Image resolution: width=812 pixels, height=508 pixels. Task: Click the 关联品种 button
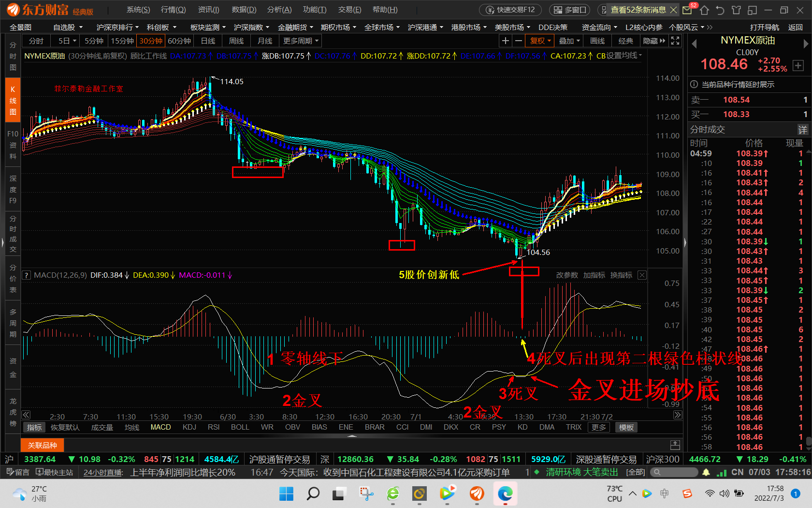[x=43, y=445]
